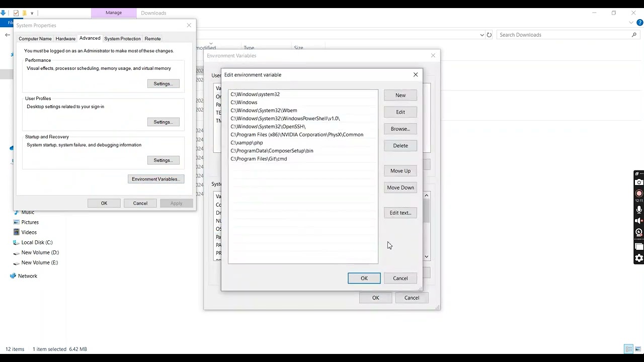Open Pictures folder in navigation pane
Screen dimensions: 644x362
30,222
